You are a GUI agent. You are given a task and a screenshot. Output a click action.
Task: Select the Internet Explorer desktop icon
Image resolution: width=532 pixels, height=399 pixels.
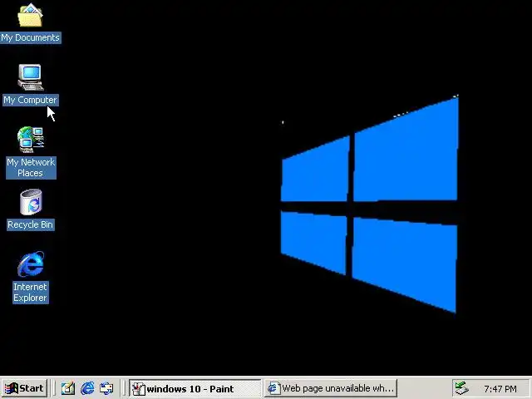(31, 264)
